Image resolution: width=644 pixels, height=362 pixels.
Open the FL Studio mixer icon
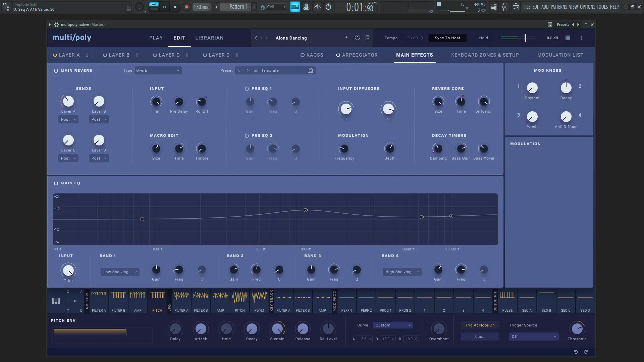tap(505, 7)
